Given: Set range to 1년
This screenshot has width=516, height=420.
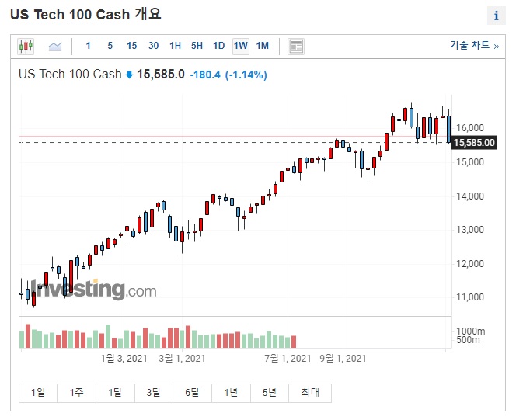Looking at the screenshot, I should click(231, 393).
